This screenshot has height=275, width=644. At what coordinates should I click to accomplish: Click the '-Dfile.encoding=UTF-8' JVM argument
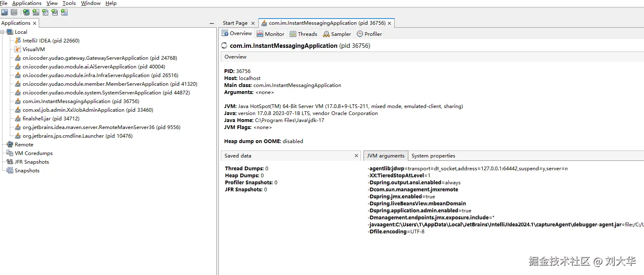[396, 231]
